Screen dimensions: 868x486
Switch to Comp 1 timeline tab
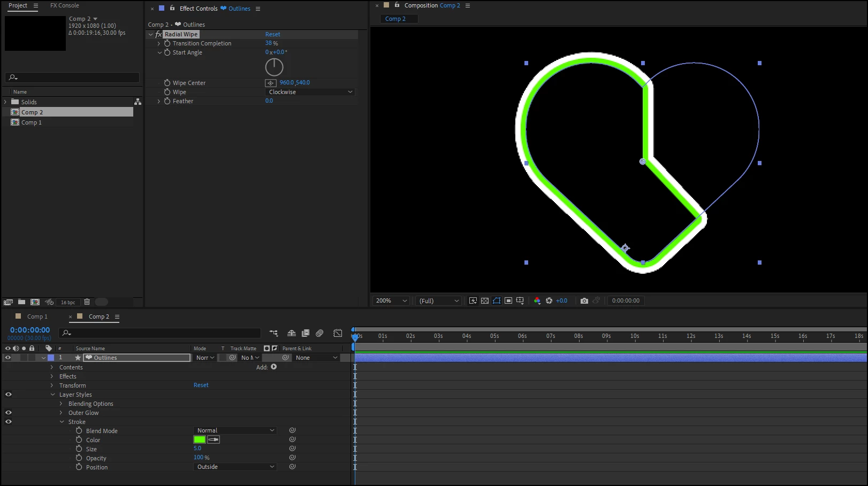[37, 317]
